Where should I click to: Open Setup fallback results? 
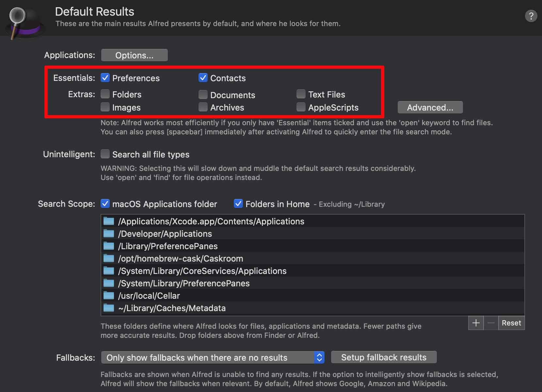[384, 357]
